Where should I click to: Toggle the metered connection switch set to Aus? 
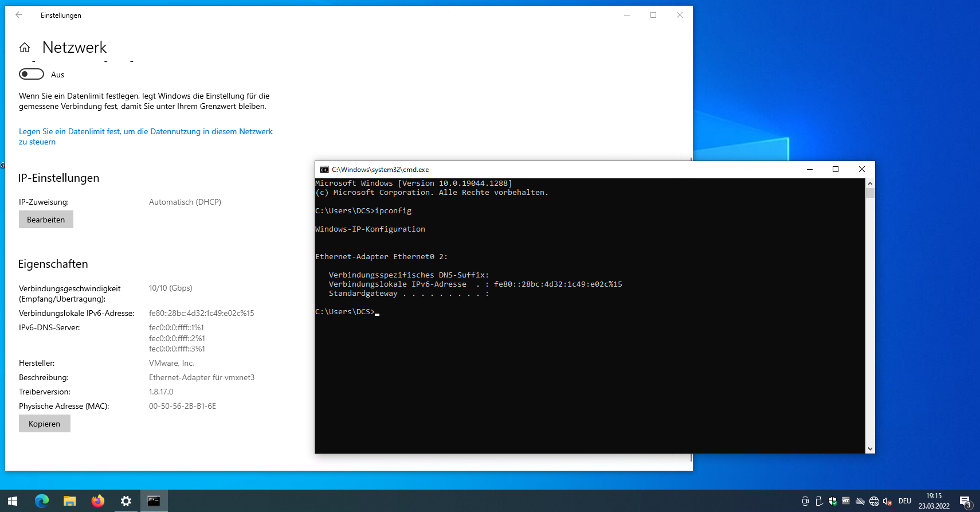coord(32,74)
